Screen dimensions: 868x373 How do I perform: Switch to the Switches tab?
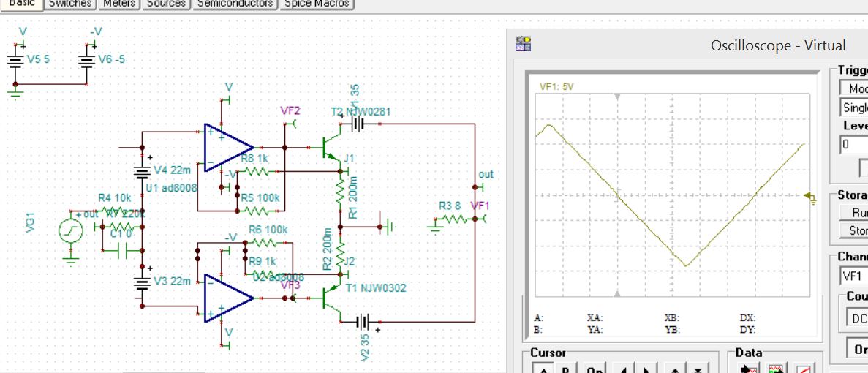70,4
